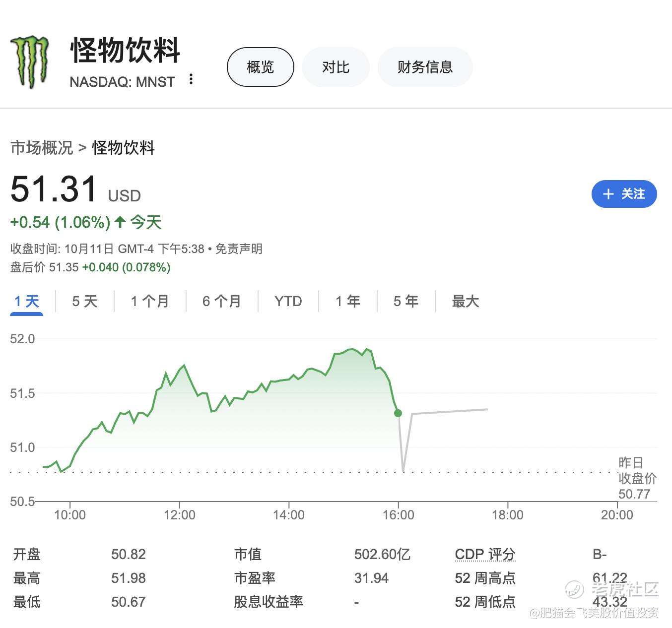The height and width of the screenshot is (628, 672).
Task: Click the 最高 value 51.98
Action: pyautogui.click(x=129, y=578)
